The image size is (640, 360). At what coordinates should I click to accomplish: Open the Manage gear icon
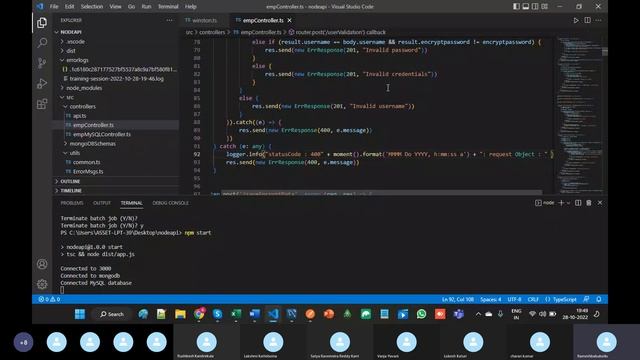[x=42, y=284]
